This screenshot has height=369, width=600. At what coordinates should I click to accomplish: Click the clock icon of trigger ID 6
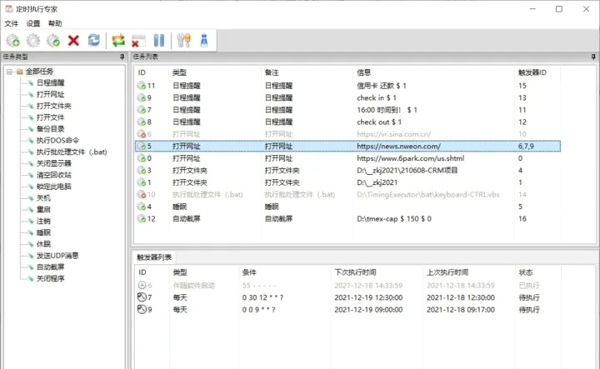coord(142,285)
